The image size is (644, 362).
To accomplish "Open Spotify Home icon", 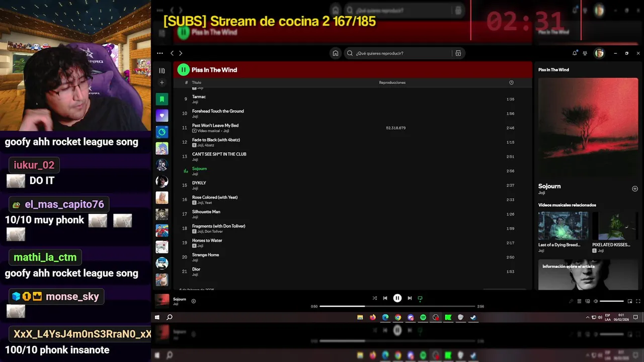I will (x=336, y=53).
